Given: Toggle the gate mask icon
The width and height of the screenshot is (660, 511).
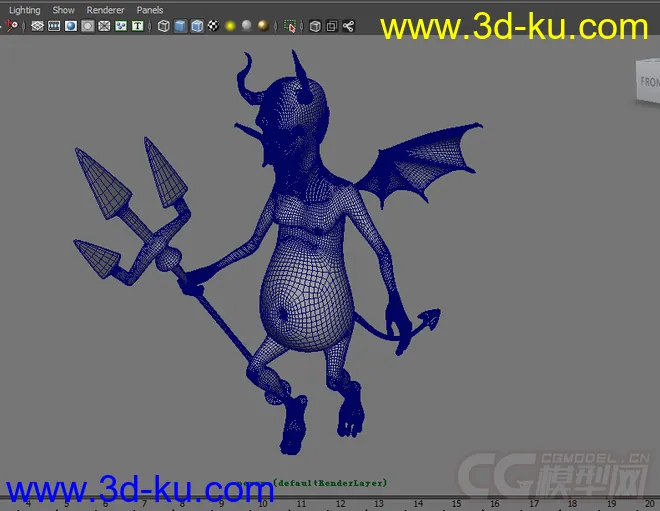Looking at the screenshot, I should pos(88,26).
